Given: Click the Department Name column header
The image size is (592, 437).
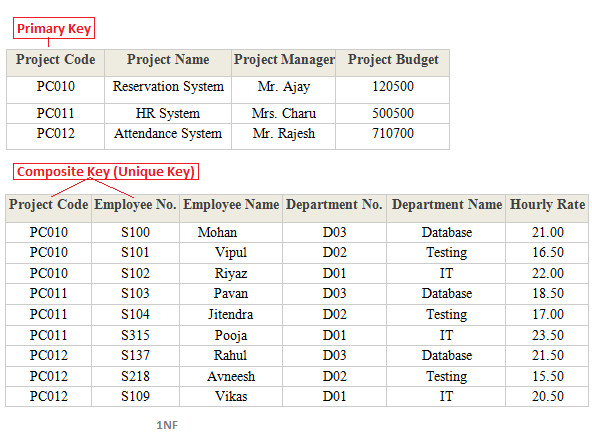Looking at the screenshot, I should point(447,204).
